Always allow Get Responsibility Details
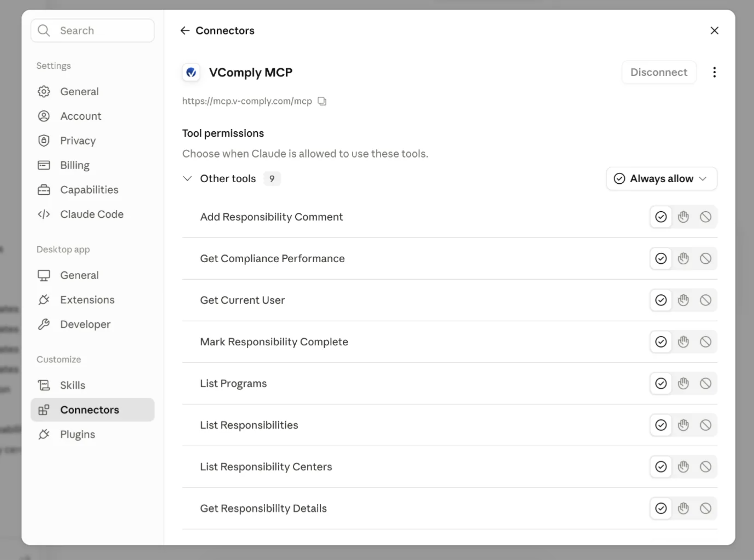 pyautogui.click(x=661, y=508)
